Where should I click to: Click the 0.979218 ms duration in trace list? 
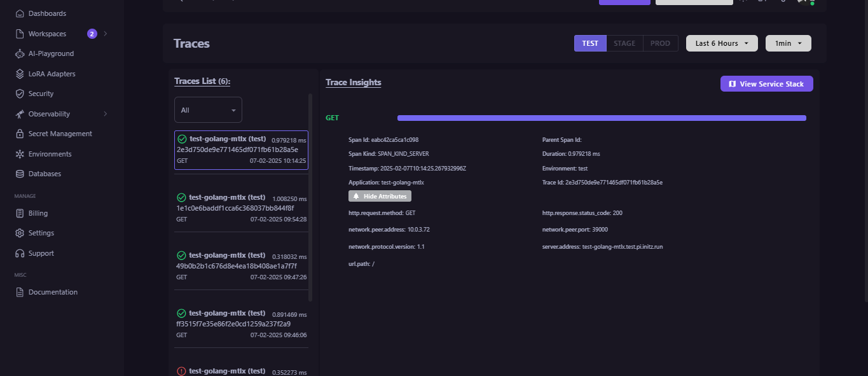(289, 140)
